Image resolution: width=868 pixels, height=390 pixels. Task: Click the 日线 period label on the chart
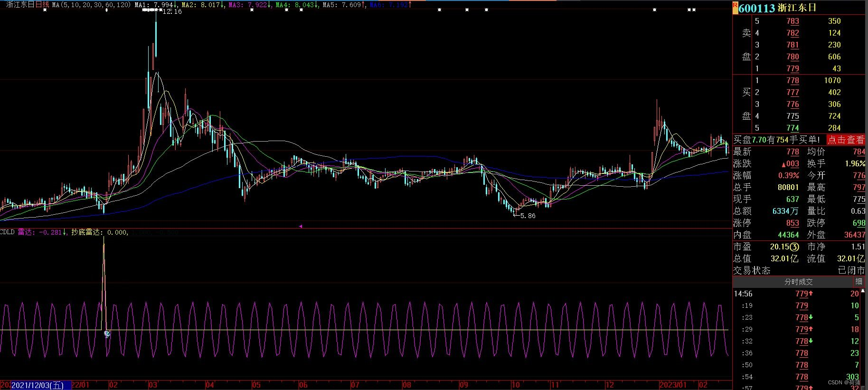click(x=42, y=5)
